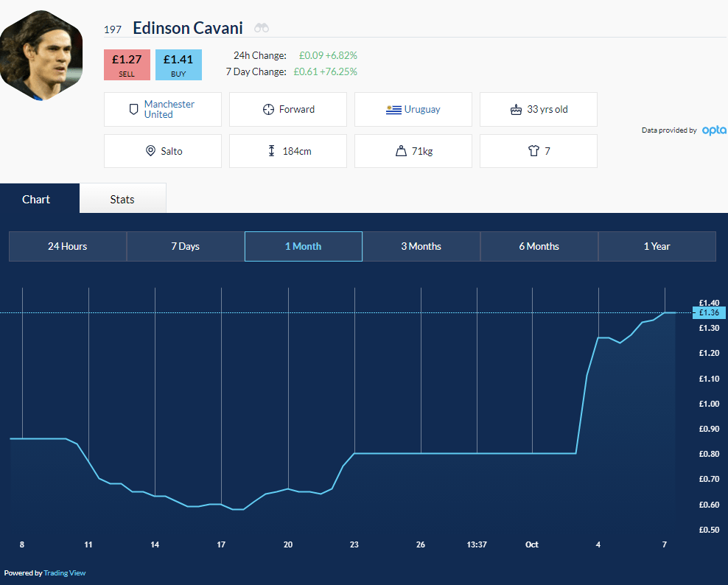The image size is (728, 585).
Task: Click the 4 date axis label
Action: click(x=598, y=544)
